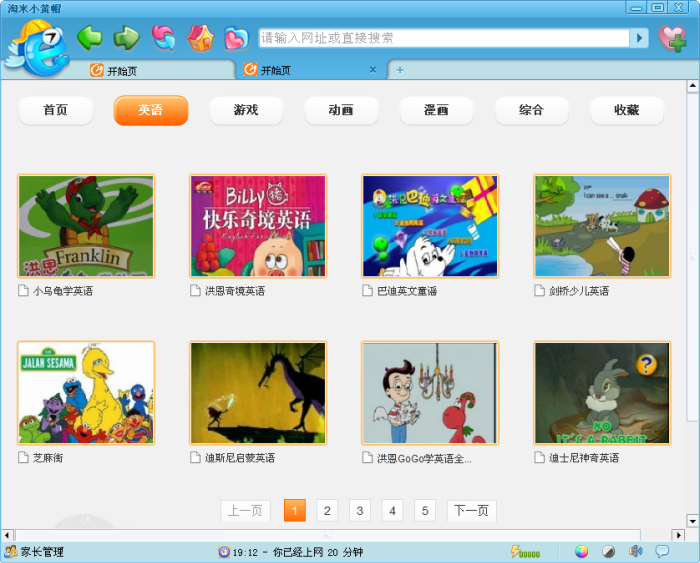The width and height of the screenshot is (700, 563).
Task: Open the dragon silhouette Disney thumbnail
Action: 258,393
